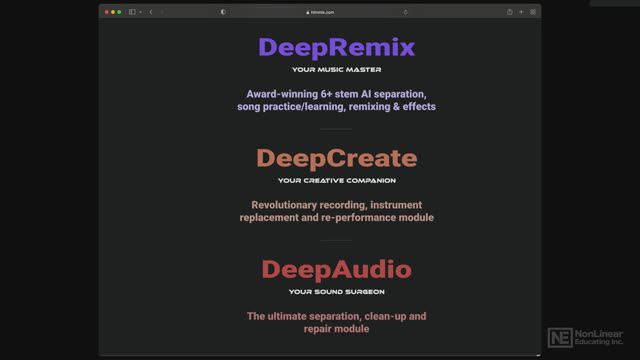Show tab overview grid icon
The image size is (640, 360).
(533, 12)
